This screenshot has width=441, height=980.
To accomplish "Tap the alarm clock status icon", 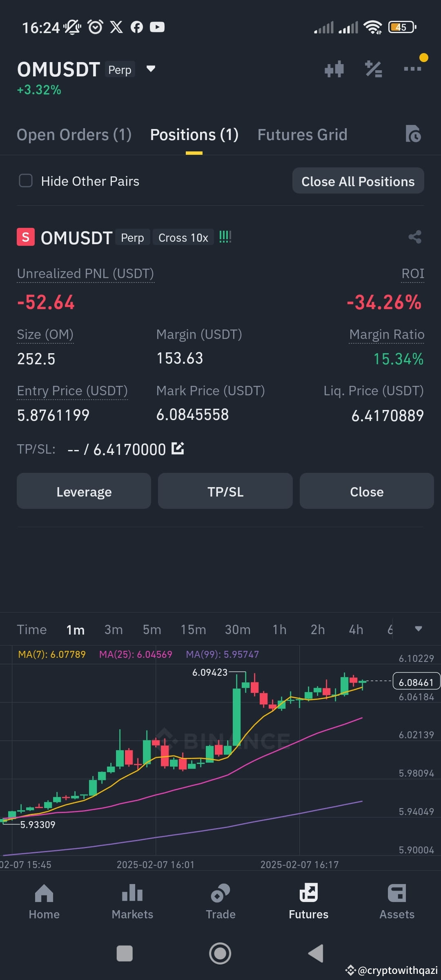I will point(96,27).
